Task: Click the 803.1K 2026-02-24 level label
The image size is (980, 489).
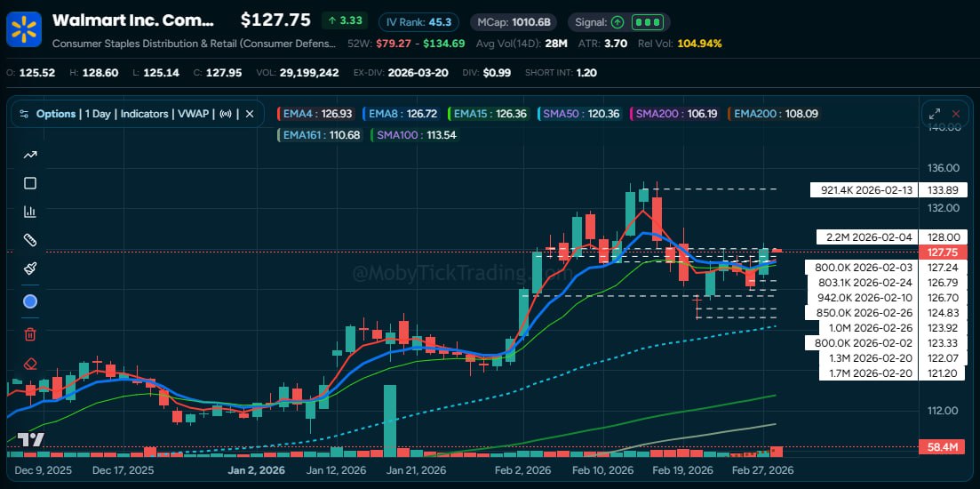Action: tap(862, 283)
